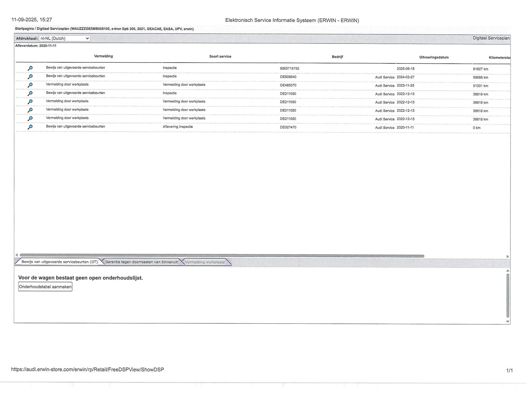
Task: Click the seventh row magnifier icon
Action: tap(30, 118)
